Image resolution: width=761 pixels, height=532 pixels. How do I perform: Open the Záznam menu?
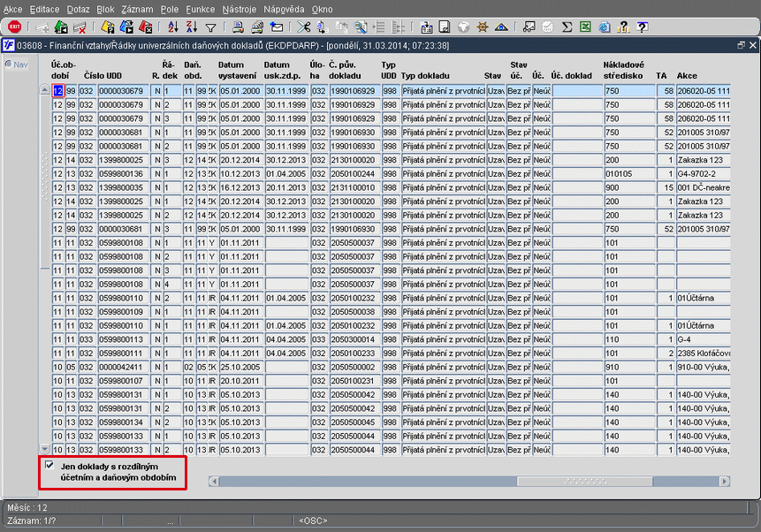(x=137, y=9)
